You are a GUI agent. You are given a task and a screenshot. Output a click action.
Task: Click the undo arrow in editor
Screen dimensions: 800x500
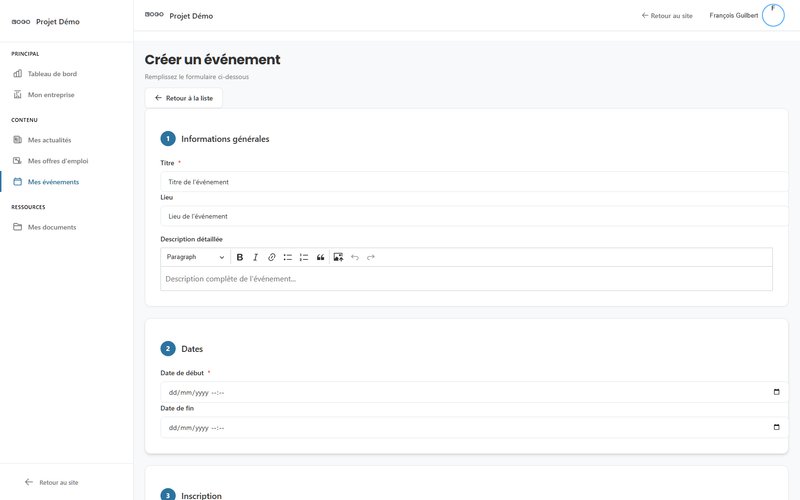(354, 257)
